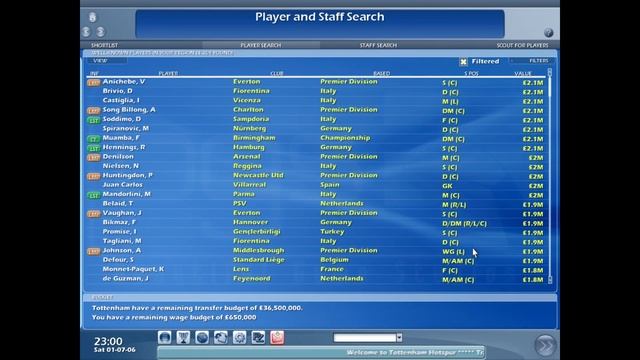
Task: Click the round icon above the back arrow
Action: 93,17
